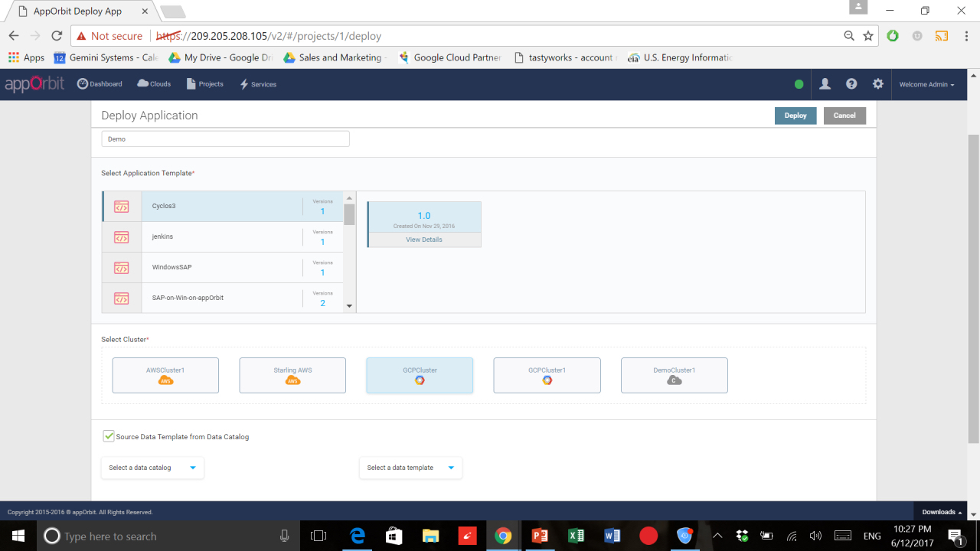Click the Deploy button
The width and height of the screenshot is (980, 551).
pos(795,116)
